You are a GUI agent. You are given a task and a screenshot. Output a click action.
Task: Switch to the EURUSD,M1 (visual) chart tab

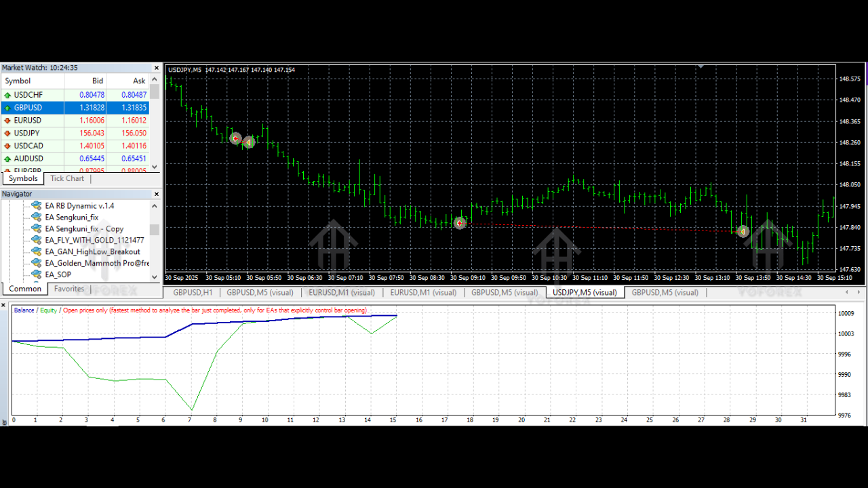(x=342, y=292)
